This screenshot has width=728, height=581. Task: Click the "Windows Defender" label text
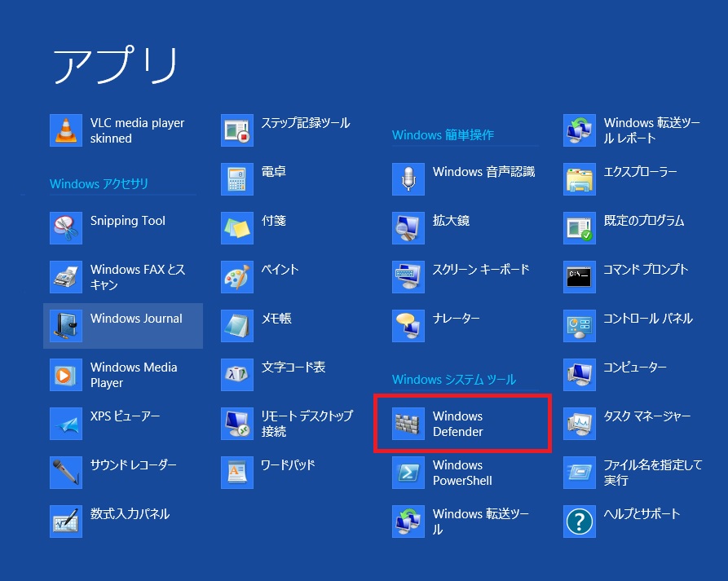click(x=458, y=424)
